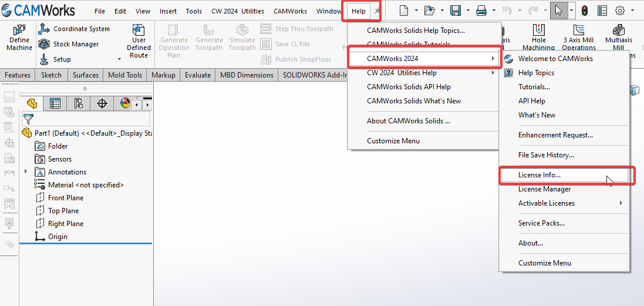Switch to the DisplayManager tab

coord(125,103)
